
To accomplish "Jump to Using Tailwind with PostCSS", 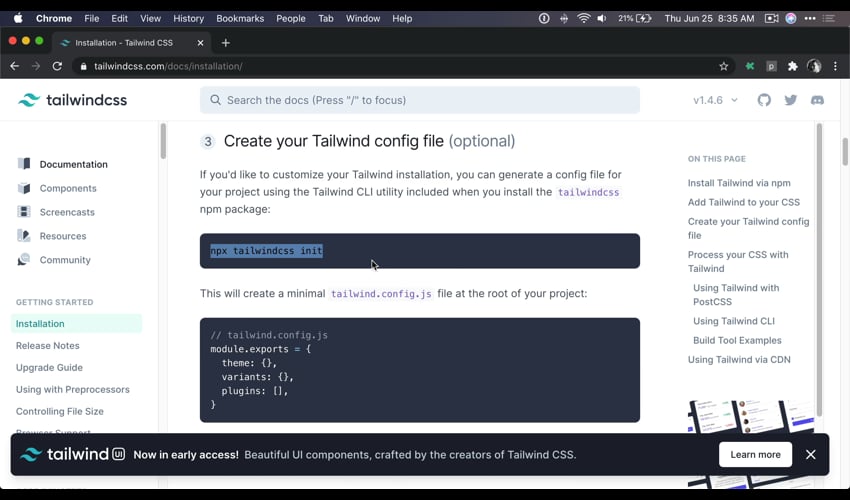I will (736, 294).
